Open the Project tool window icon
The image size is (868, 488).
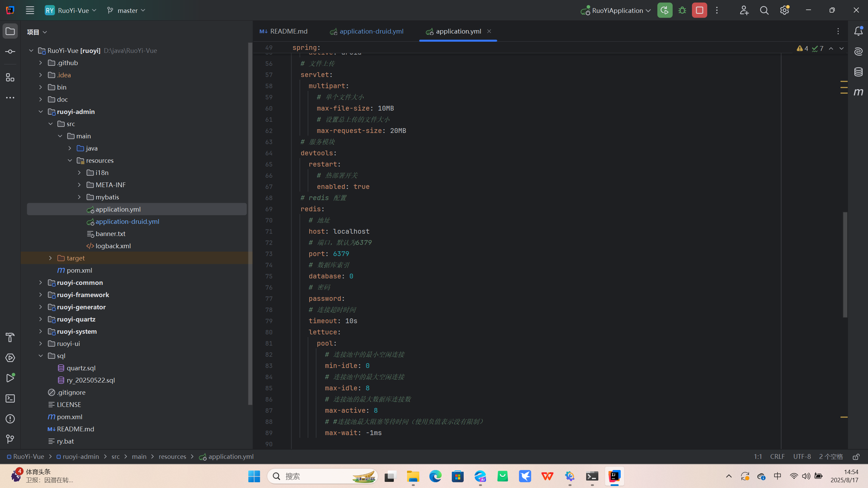click(x=10, y=31)
